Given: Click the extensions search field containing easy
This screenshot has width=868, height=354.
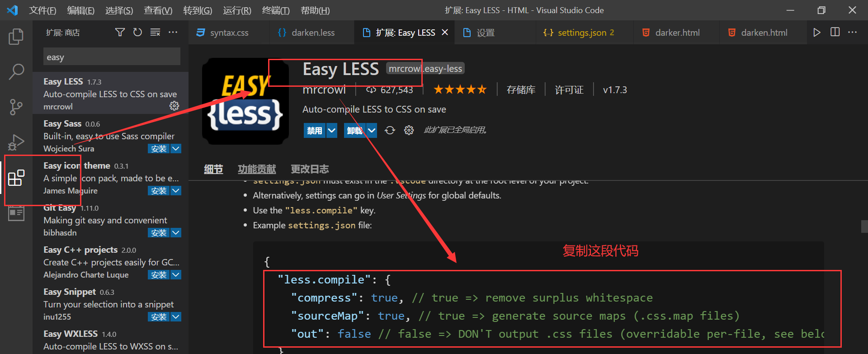Looking at the screenshot, I should coord(112,57).
